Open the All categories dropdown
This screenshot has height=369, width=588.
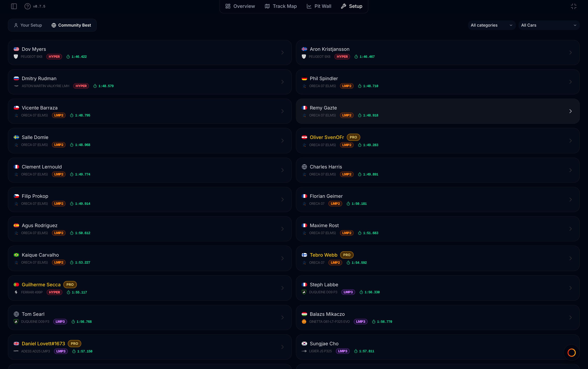click(x=491, y=25)
